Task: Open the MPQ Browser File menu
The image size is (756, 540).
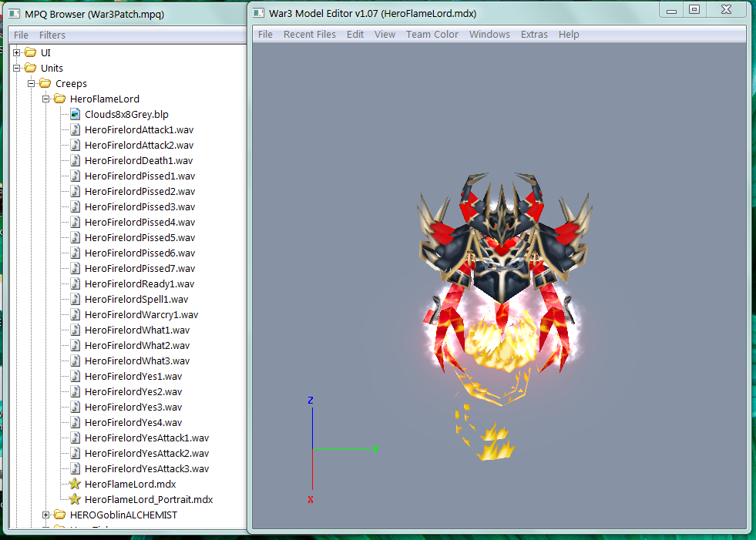Action: pos(21,35)
